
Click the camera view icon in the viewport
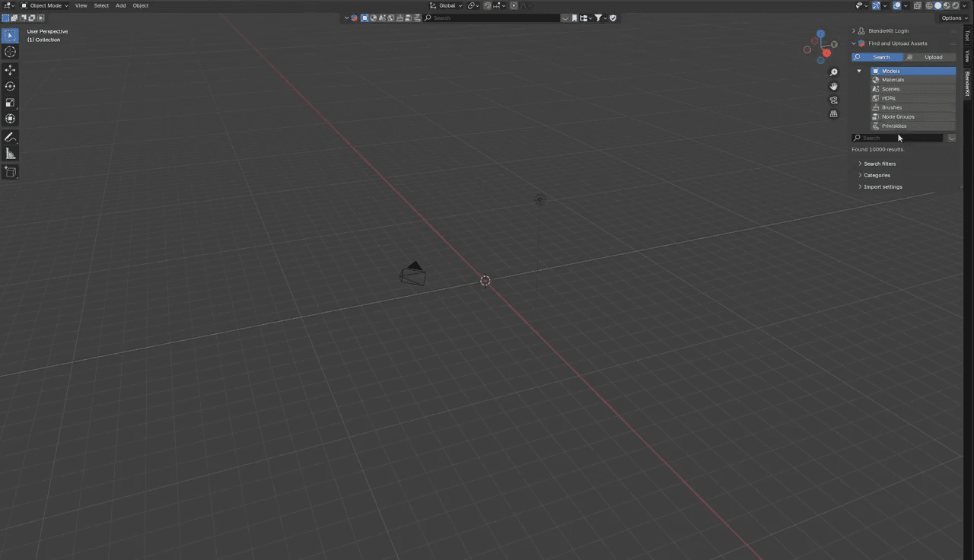pos(834,100)
